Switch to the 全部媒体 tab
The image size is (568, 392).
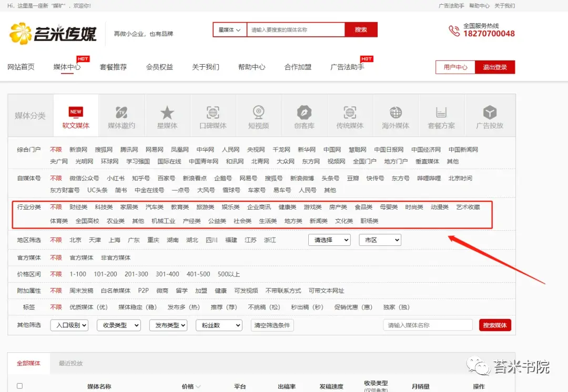pos(28,363)
